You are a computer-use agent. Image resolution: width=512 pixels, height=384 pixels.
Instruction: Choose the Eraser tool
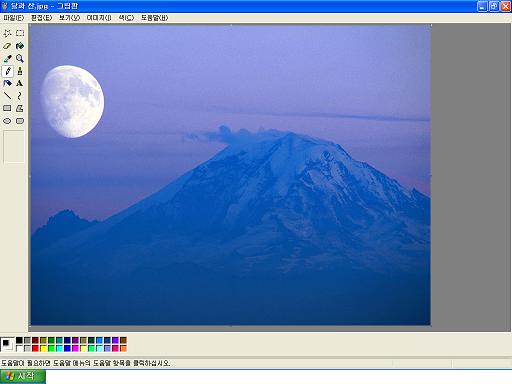(7, 46)
